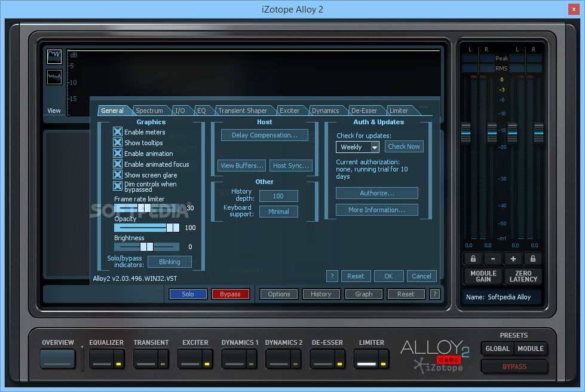This screenshot has width=585, height=392.
Task: Select the General tab
Action: coord(112,111)
